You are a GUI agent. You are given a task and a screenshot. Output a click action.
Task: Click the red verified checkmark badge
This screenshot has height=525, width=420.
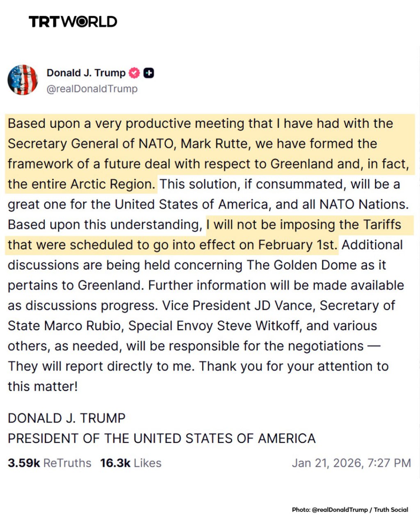coord(135,73)
